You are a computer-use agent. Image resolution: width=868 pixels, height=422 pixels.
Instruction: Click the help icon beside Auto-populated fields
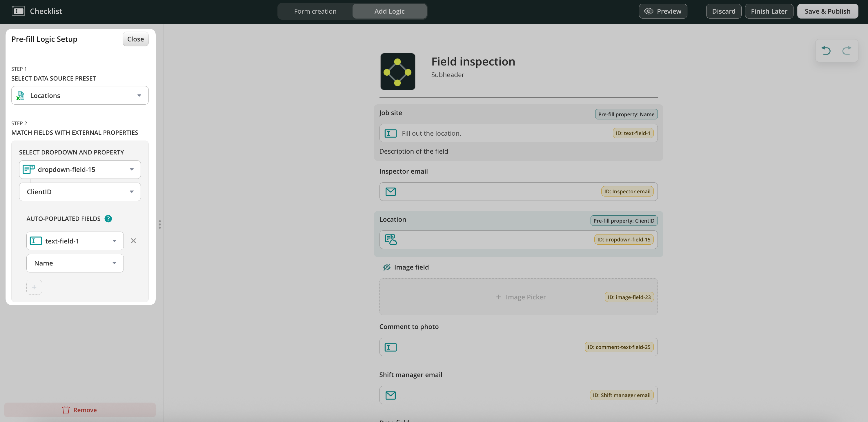(108, 219)
